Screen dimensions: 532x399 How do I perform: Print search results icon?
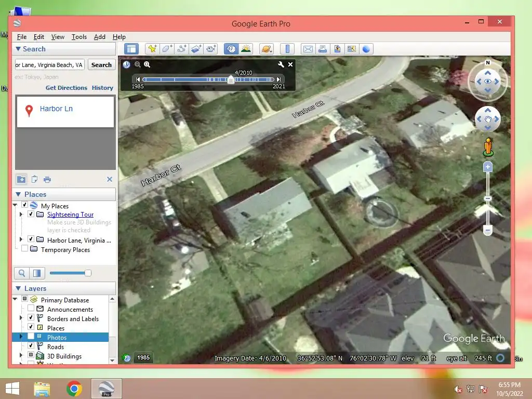pyautogui.click(x=47, y=179)
